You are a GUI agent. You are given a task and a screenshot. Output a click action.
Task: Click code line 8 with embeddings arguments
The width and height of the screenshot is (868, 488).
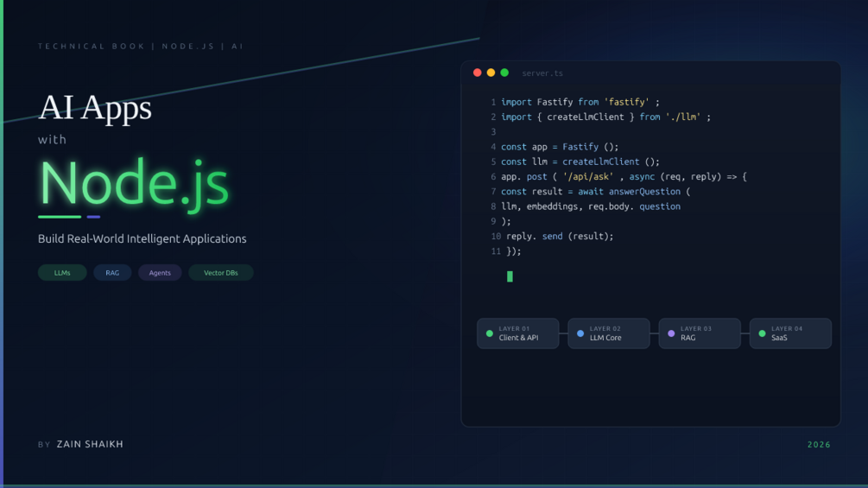591,206
